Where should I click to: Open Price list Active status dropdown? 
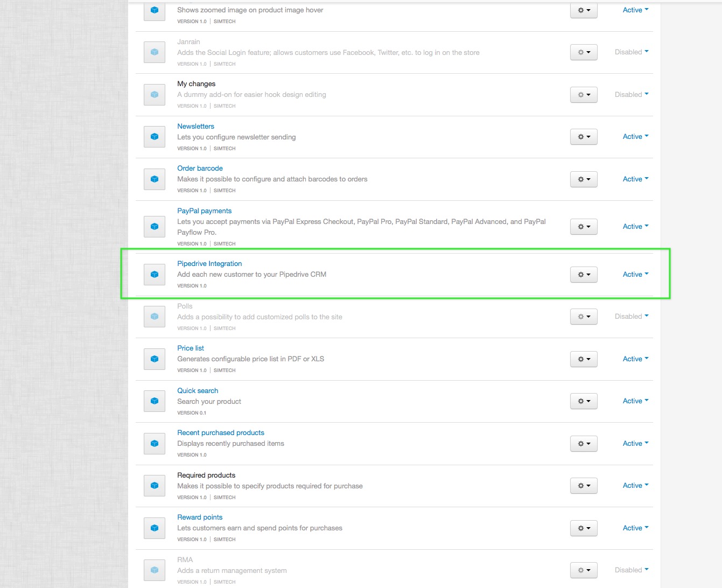click(x=635, y=359)
